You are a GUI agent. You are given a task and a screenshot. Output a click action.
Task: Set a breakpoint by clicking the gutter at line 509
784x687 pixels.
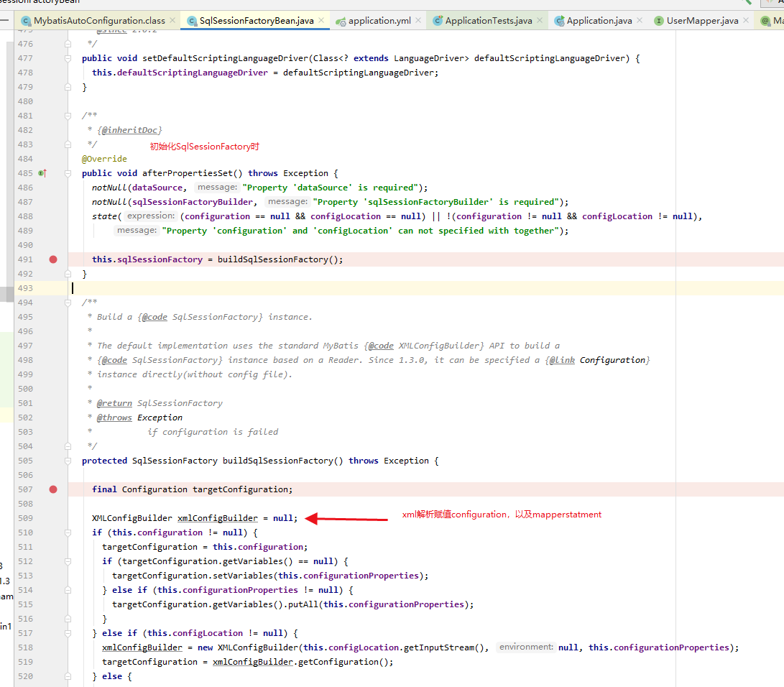pyautogui.click(x=53, y=517)
